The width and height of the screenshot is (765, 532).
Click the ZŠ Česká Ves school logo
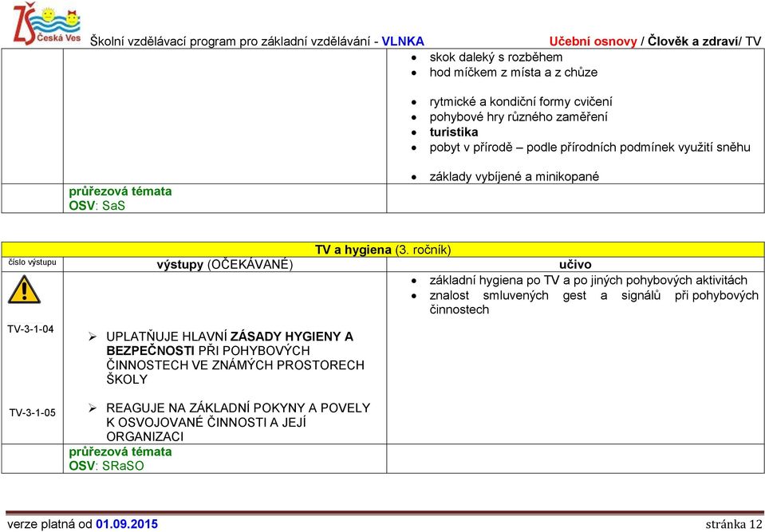coord(47,23)
